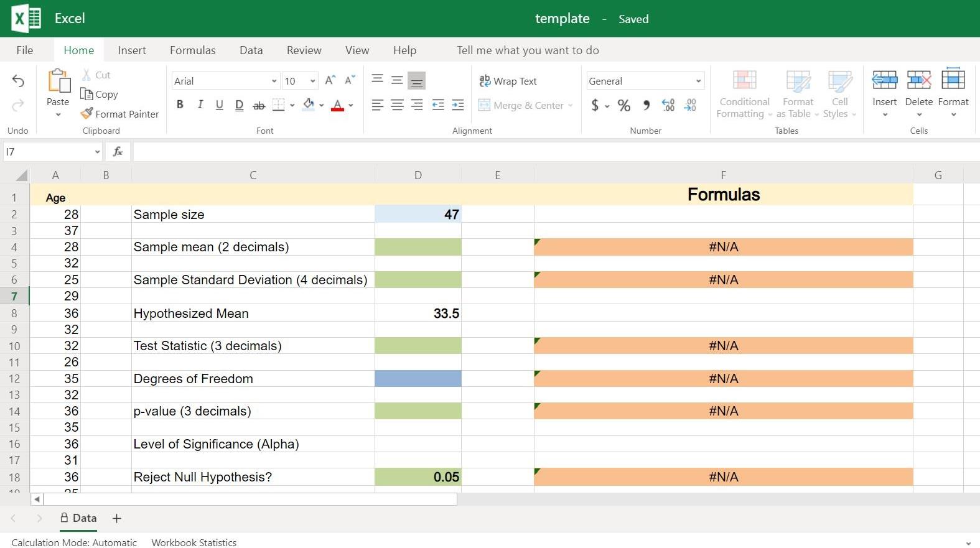980x548 pixels.
Task: Open the Arial font name dropdown
Action: point(274,81)
